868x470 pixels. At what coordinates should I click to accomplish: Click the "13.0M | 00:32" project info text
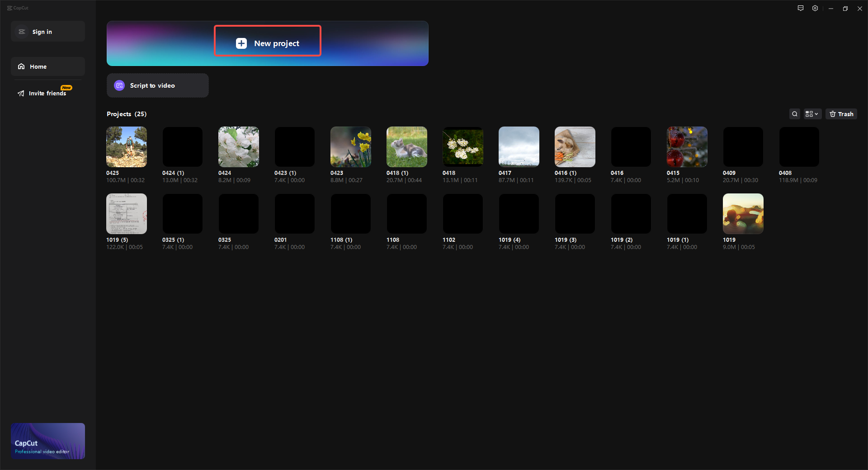tap(180, 180)
